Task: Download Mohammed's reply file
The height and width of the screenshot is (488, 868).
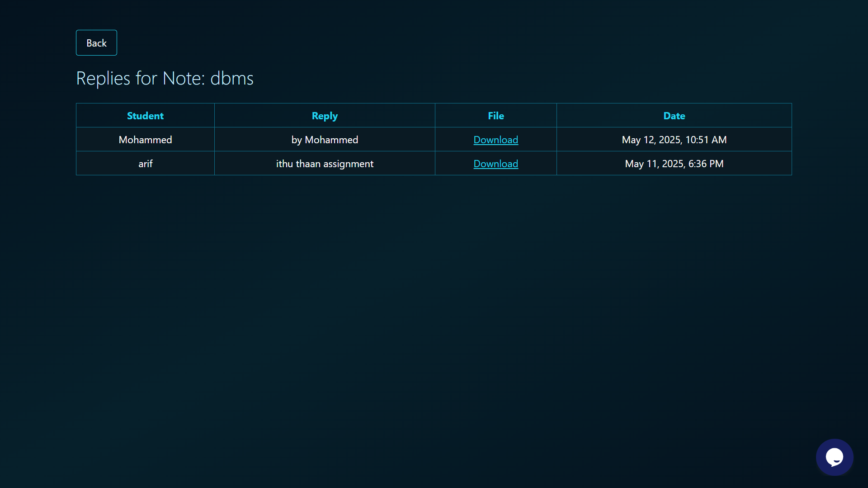Action: [495, 140]
